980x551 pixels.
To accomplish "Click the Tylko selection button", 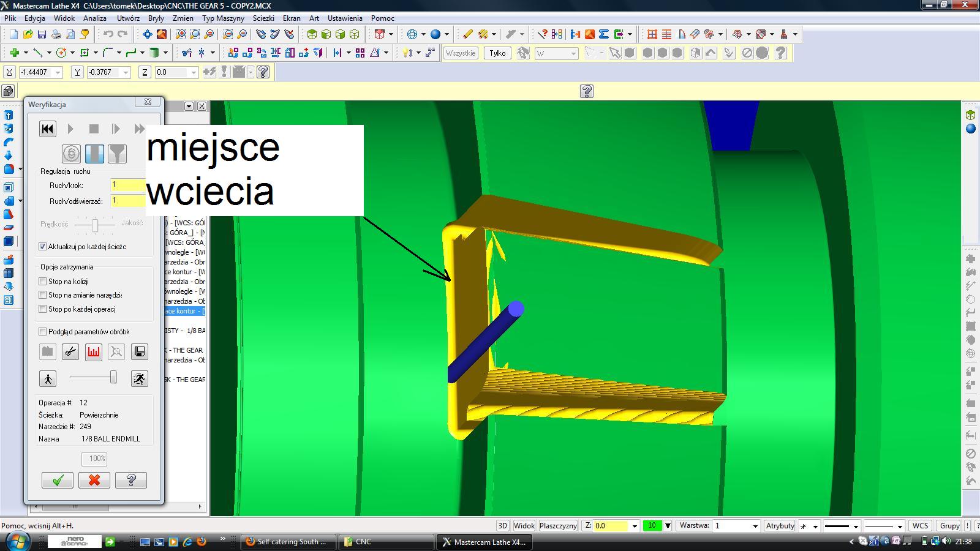I will pyautogui.click(x=497, y=53).
